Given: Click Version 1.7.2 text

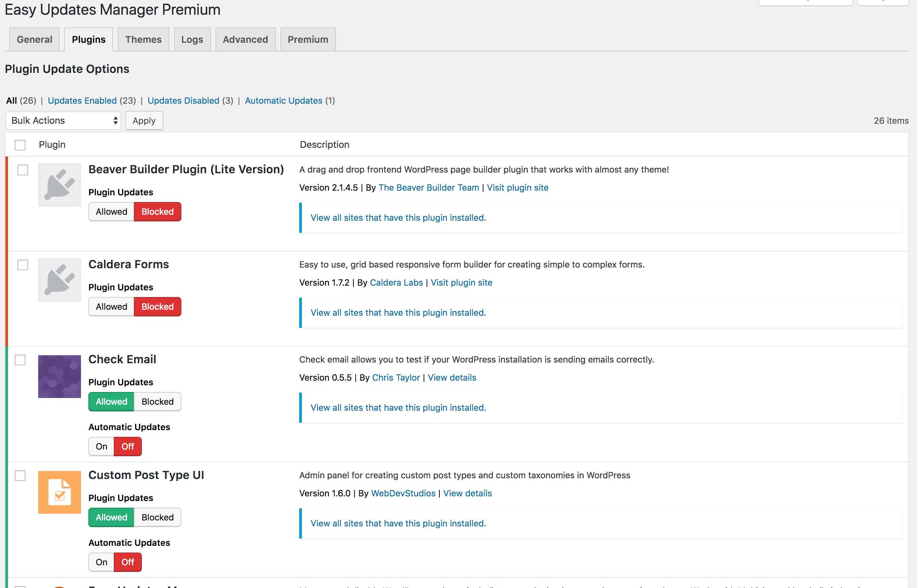Looking at the screenshot, I should (324, 283).
